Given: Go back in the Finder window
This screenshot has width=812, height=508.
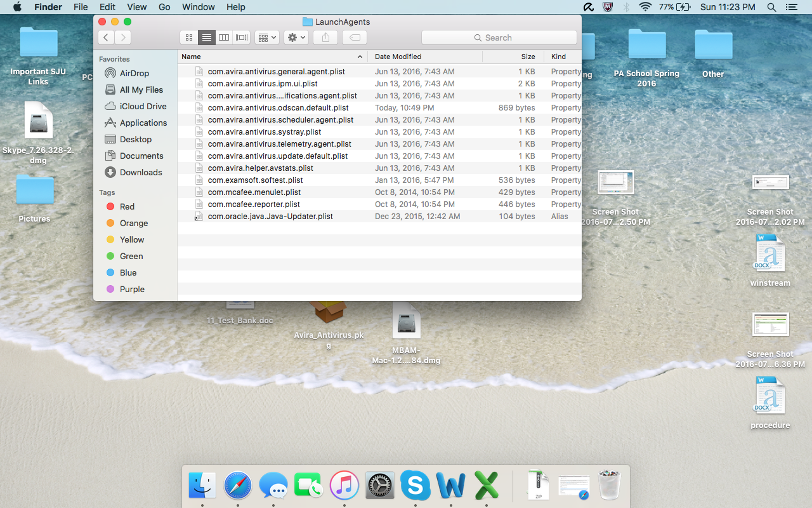Looking at the screenshot, I should (x=106, y=37).
